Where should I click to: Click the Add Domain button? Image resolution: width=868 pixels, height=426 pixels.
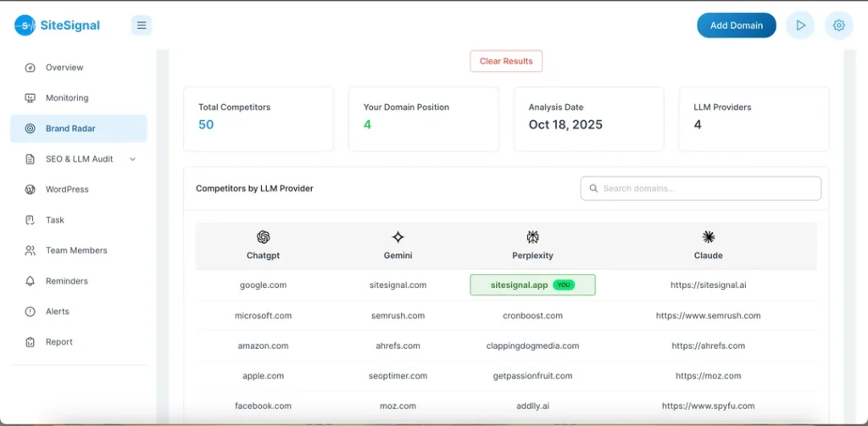pos(736,25)
